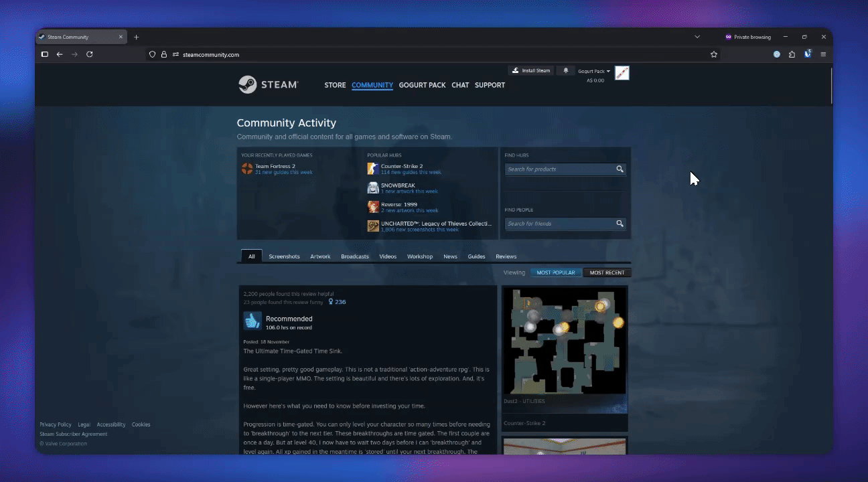Viewport: 868px width, 482px height.
Task: Expand the browser tab list chevron
Action: tap(697, 37)
